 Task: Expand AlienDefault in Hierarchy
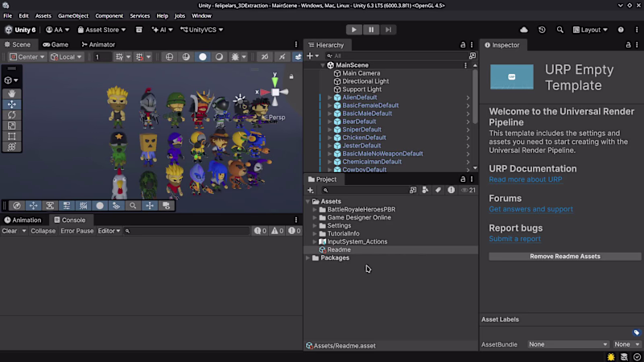[329, 97]
